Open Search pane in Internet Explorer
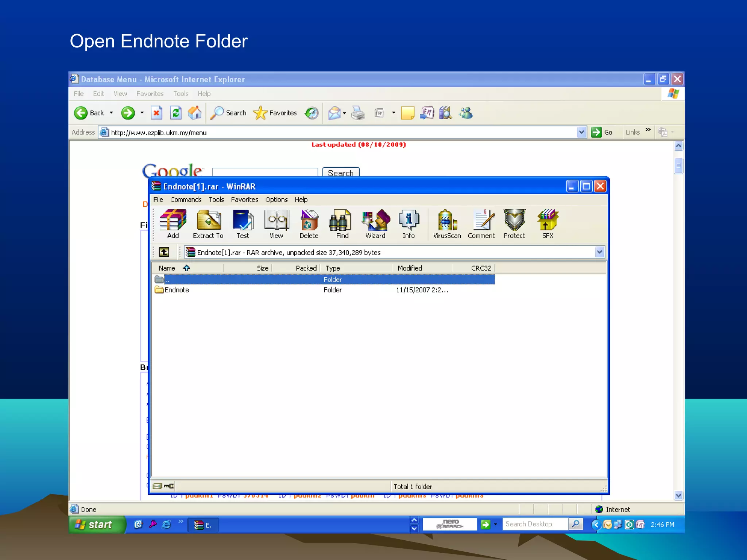The height and width of the screenshot is (560, 747). click(x=229, y=113)
